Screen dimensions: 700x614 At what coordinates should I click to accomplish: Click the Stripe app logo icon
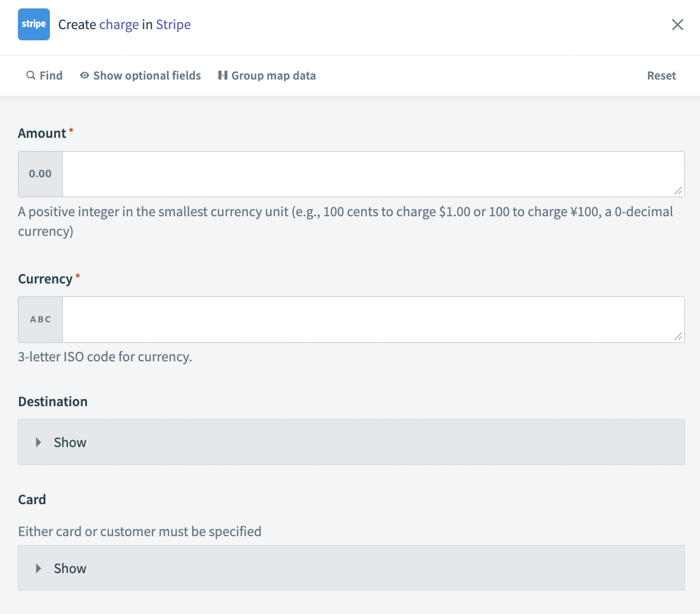(34, 25)
